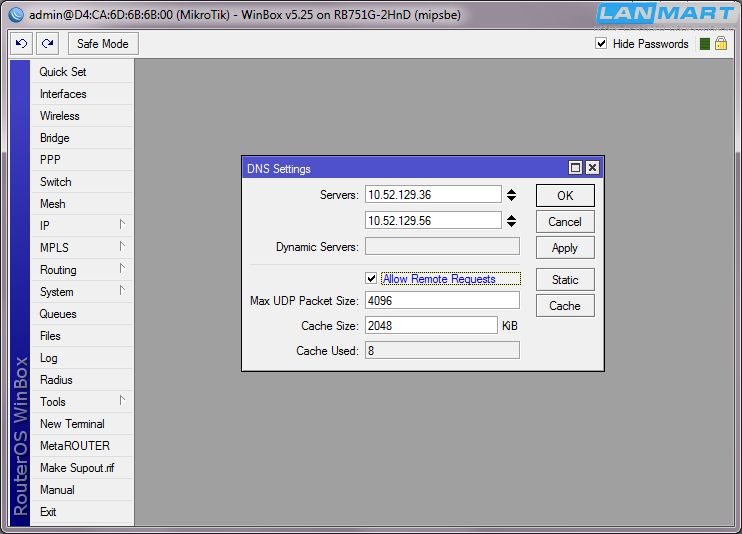Click the Cache Size field

431,326
